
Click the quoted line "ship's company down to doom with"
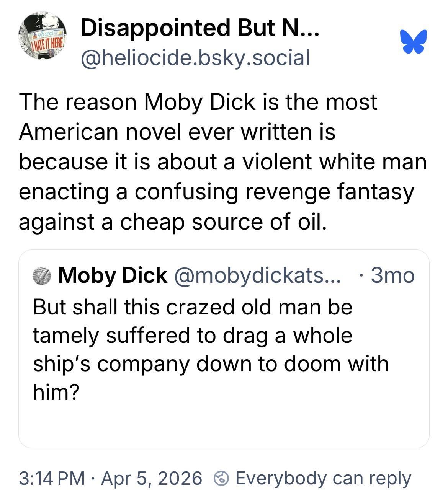[211, 363]
